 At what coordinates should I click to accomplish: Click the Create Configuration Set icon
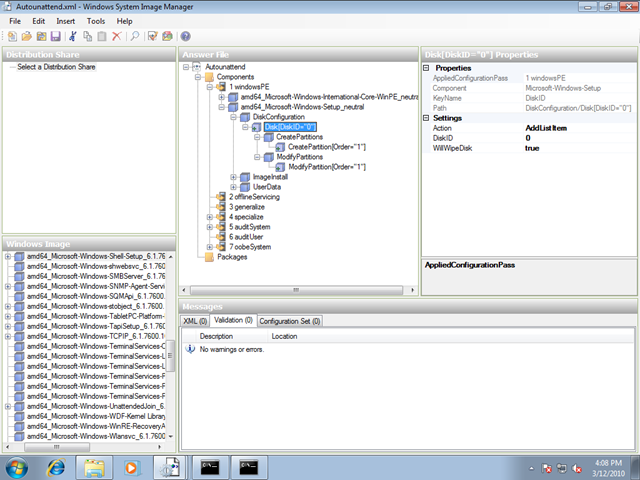point(167,36)
